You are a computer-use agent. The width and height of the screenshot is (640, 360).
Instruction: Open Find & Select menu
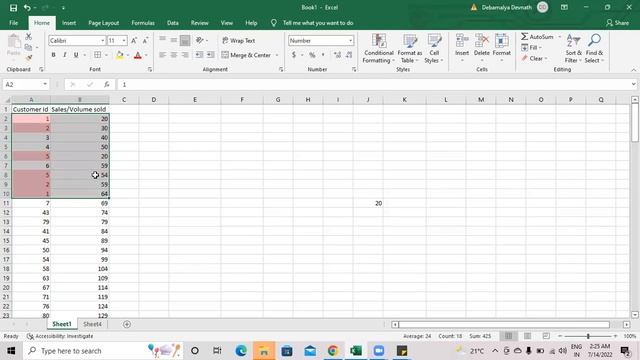click(x=594, y=49)
